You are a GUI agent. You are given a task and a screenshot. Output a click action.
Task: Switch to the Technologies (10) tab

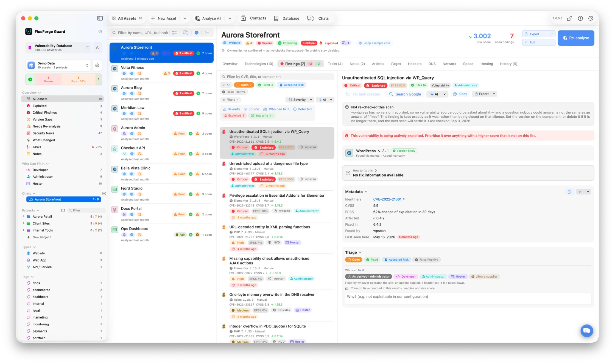click(259, 64)
